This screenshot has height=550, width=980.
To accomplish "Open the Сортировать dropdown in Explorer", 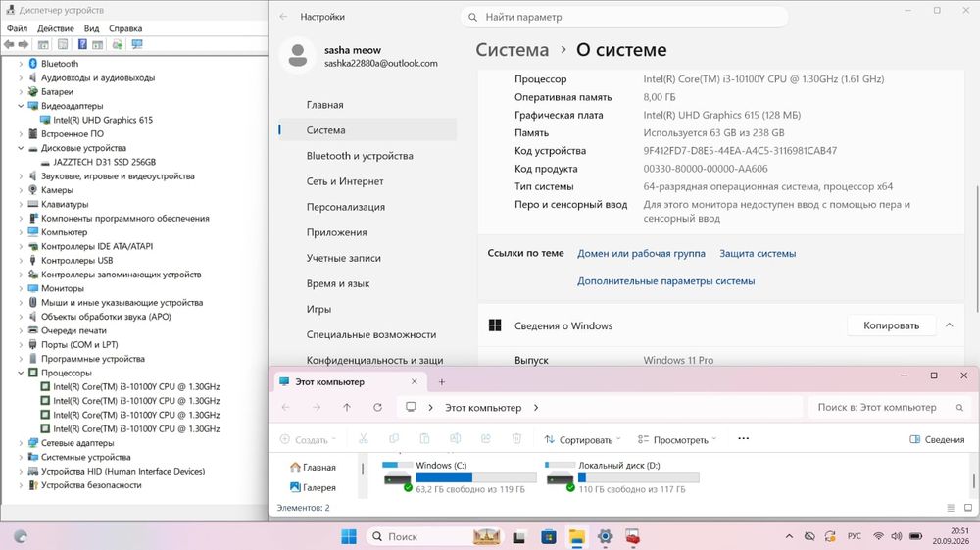I will (582, 440).
